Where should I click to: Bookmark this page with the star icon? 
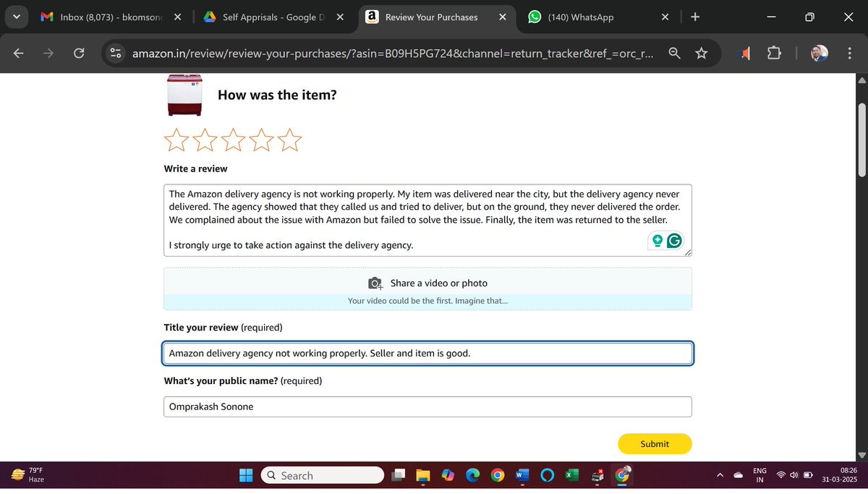point(701,53)
